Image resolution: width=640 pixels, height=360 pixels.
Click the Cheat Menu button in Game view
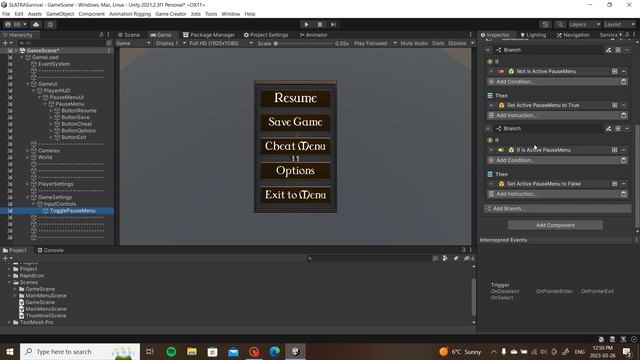tap(296, 146)
